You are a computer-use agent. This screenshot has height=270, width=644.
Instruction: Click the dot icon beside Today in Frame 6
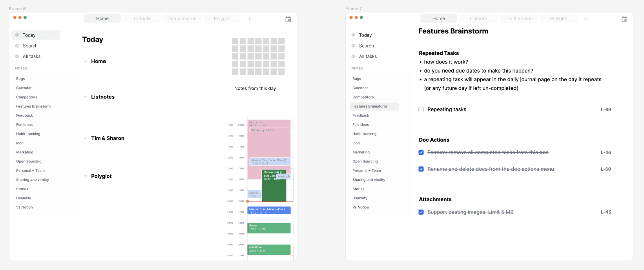[17, 35]
